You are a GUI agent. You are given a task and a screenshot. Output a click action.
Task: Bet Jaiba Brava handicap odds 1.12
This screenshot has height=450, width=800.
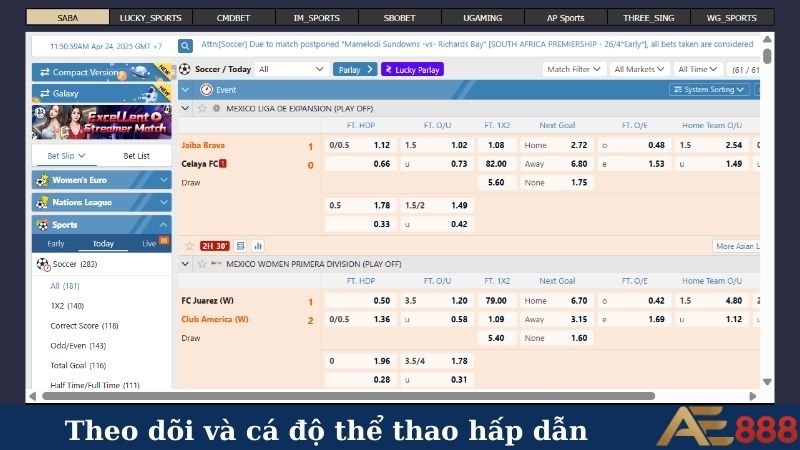(361, 145)
